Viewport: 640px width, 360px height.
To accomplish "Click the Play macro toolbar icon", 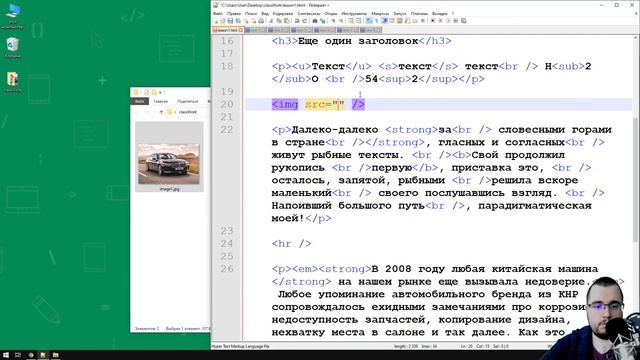I will (x=448, y=20).
